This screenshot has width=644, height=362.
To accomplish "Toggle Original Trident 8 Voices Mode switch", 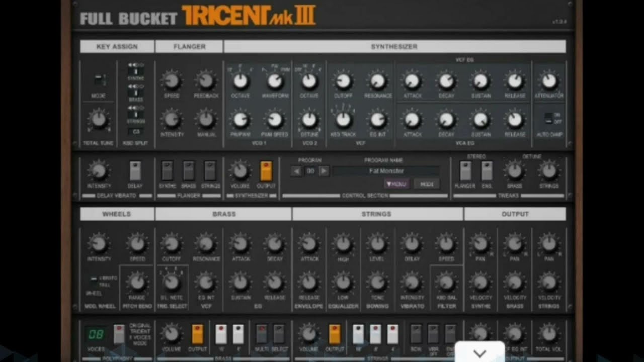I will pyautogui.click(x=119, y=334).
